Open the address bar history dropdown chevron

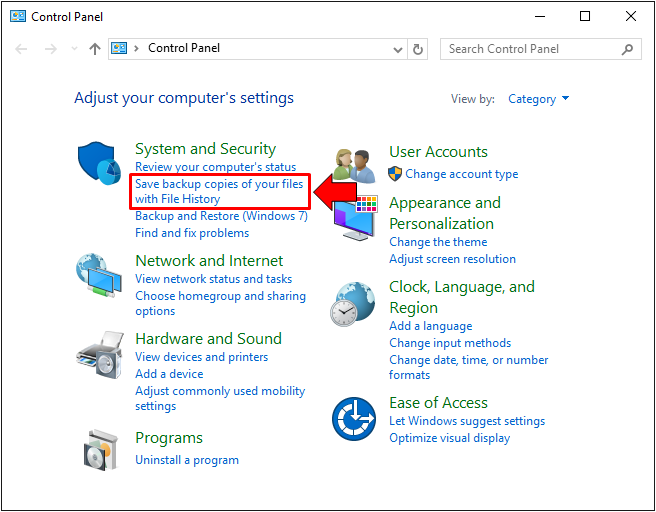[x=398, y=50]
